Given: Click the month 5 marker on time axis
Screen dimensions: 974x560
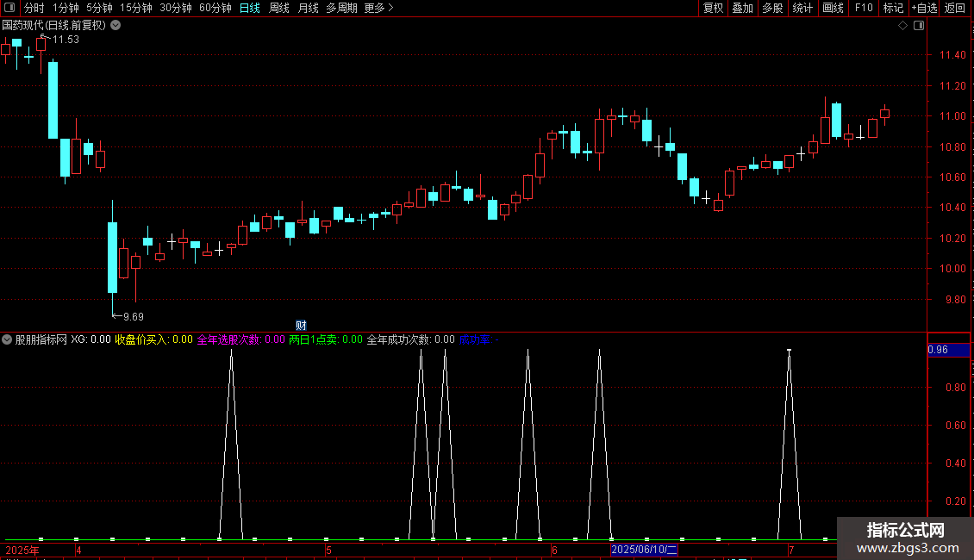Looking at the screenshot, I should [x=328, y=550].
